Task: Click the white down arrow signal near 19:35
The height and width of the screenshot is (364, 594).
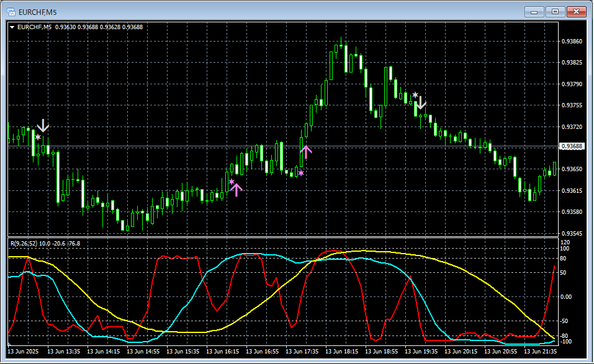Action: [x=420, y=103]
